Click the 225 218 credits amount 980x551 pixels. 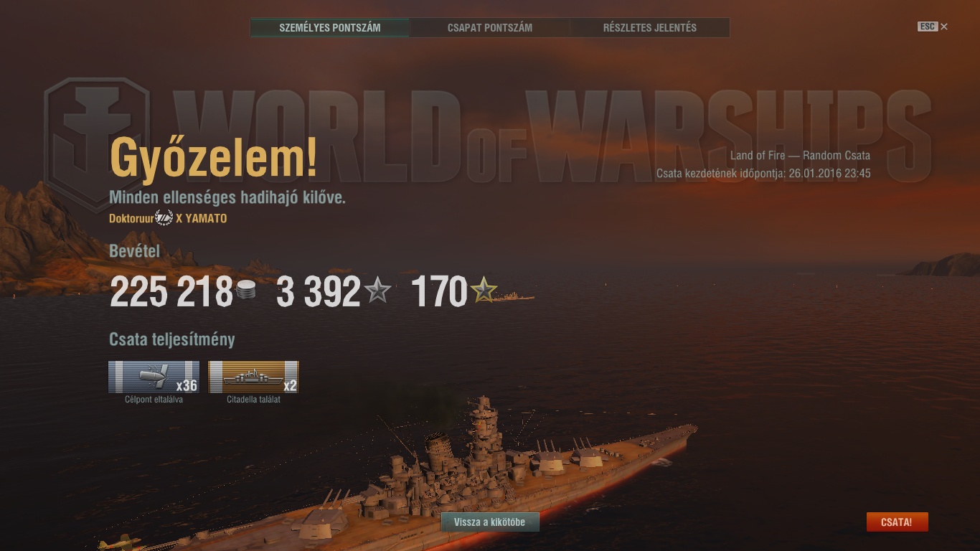pos(171,292)
